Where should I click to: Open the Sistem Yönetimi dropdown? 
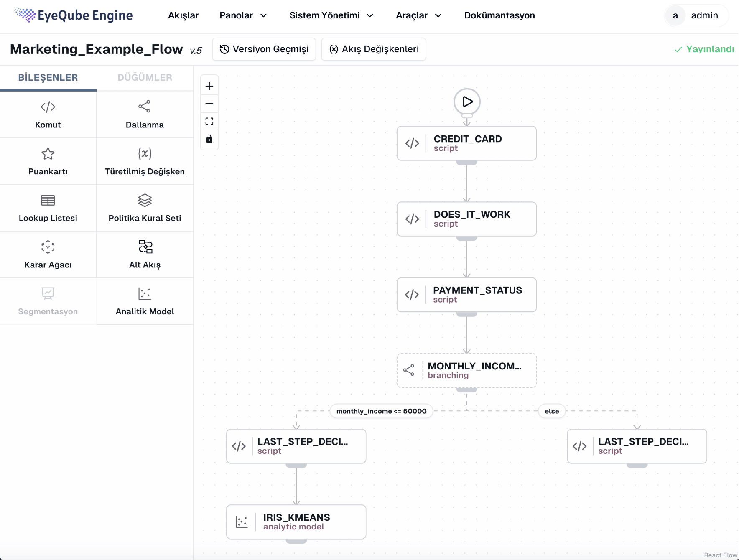(x=331, y=15)
